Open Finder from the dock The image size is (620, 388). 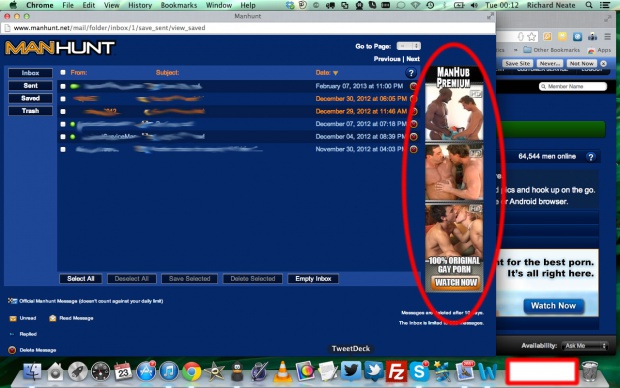(32, 372)
